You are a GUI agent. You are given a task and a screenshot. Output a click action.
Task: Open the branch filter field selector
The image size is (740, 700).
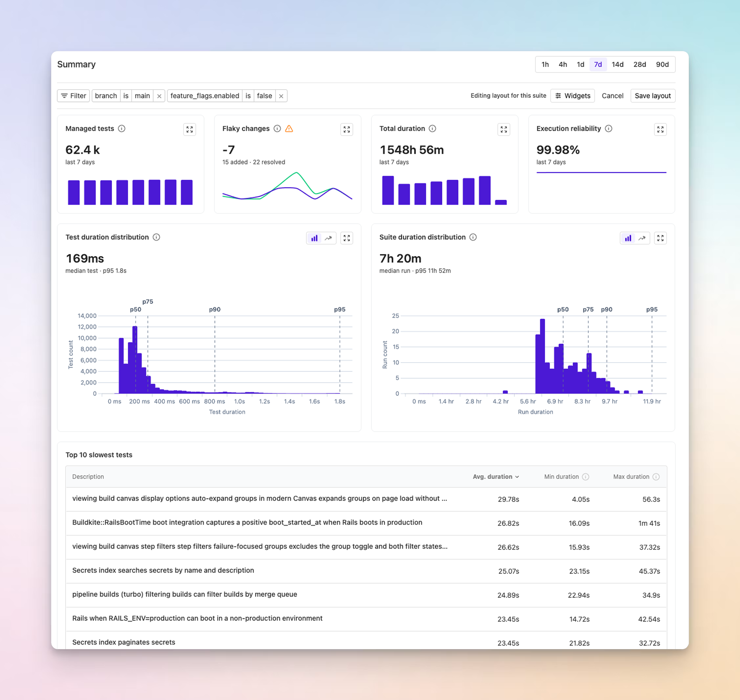click(106, 96)
